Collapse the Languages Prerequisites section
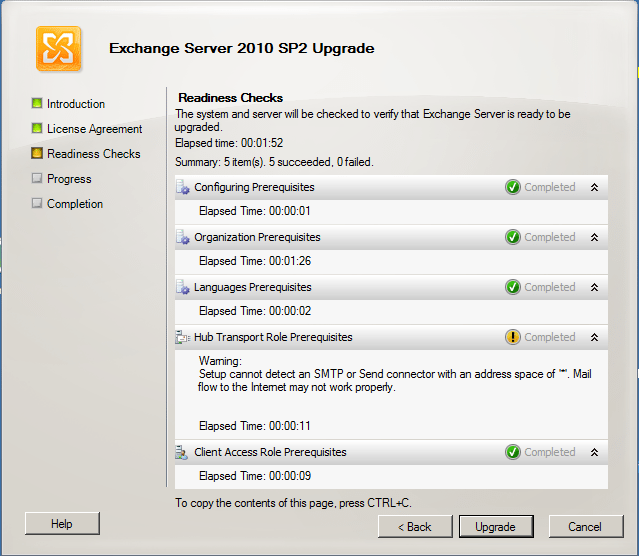Viewport: 639px width, 556px height. (x=594, y=287)
